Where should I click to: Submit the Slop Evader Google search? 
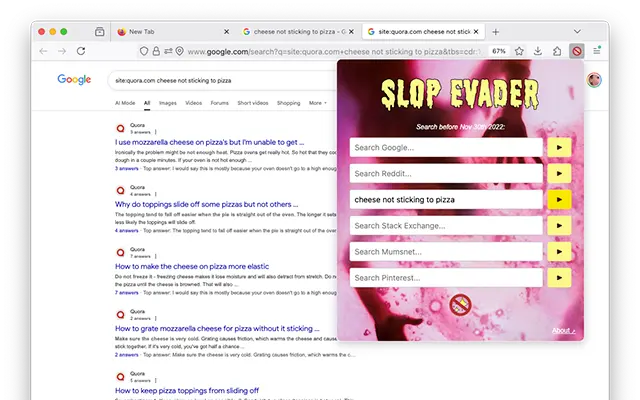coord(559,147)
